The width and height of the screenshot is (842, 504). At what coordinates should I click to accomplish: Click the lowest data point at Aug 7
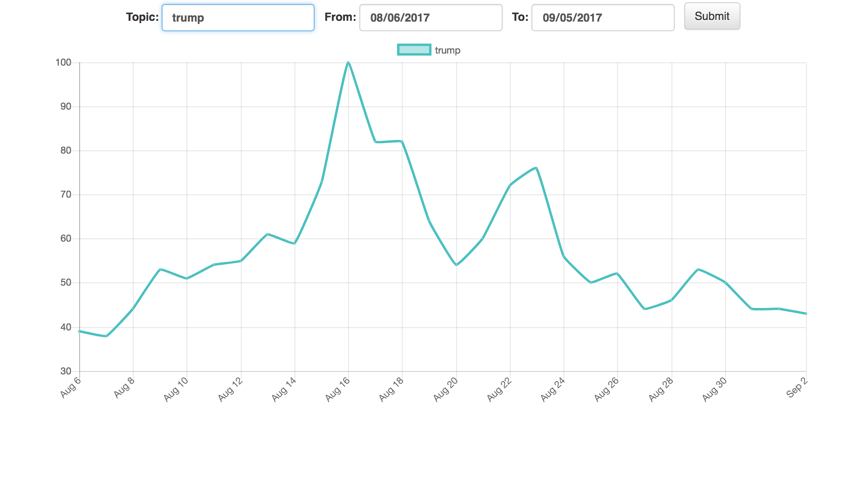pyautogui.click(x=106, y=336)
